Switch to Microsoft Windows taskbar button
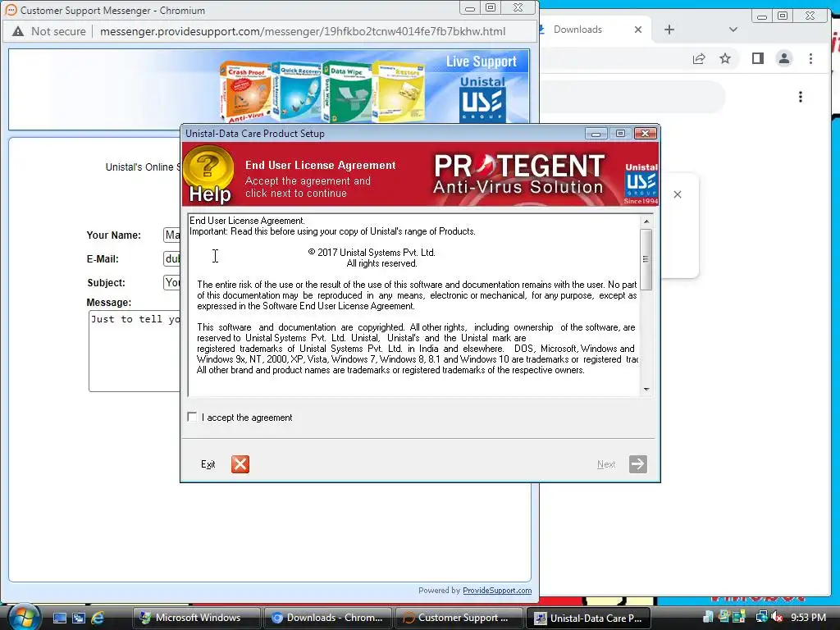 point(196,618)
